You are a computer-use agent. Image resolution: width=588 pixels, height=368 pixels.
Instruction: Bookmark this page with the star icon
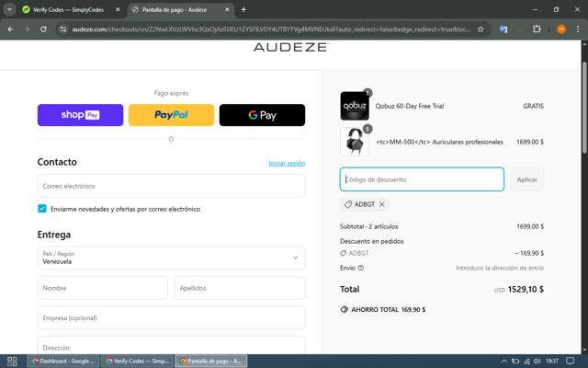point(481,29)
